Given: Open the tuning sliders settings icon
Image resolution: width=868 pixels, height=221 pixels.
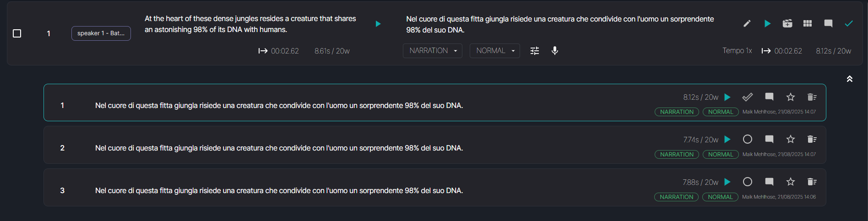Looking at the screenshot, I should tap(535, 51).
